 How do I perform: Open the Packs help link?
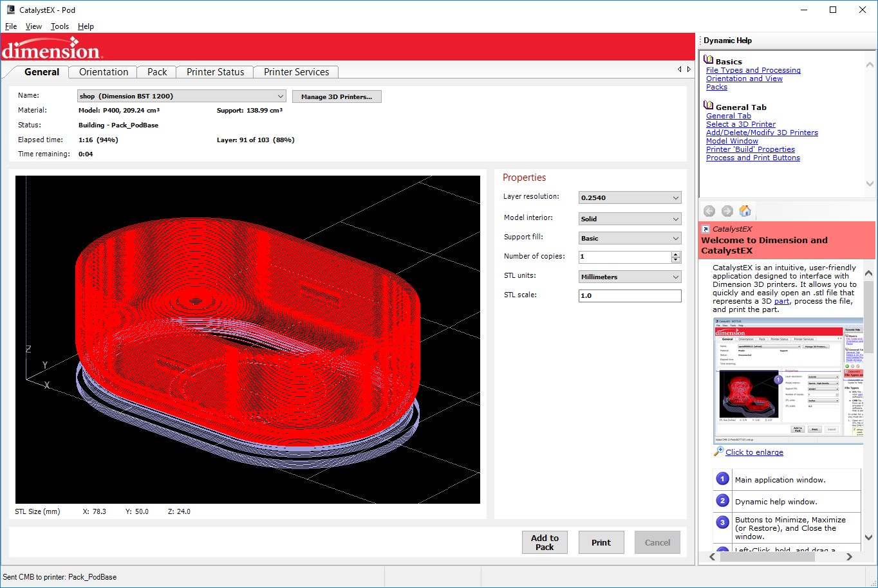coord(716,87)
